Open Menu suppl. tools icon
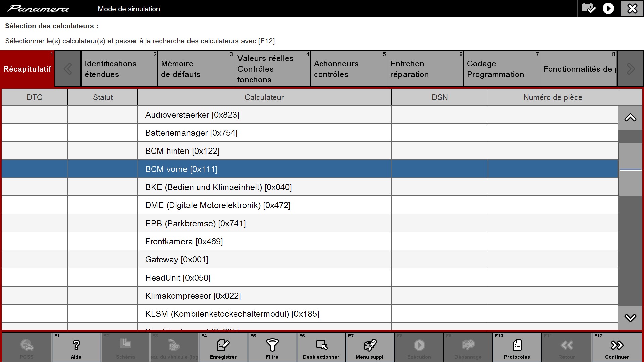 point(370,347)
